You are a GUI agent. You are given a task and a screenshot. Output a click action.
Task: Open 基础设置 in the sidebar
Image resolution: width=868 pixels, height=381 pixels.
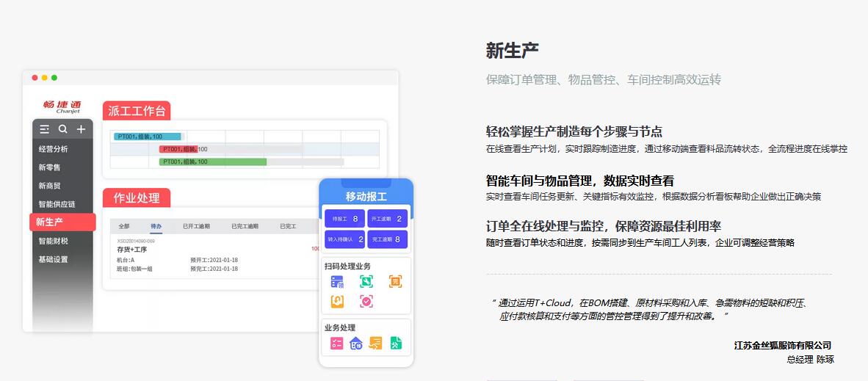[54, 259]
